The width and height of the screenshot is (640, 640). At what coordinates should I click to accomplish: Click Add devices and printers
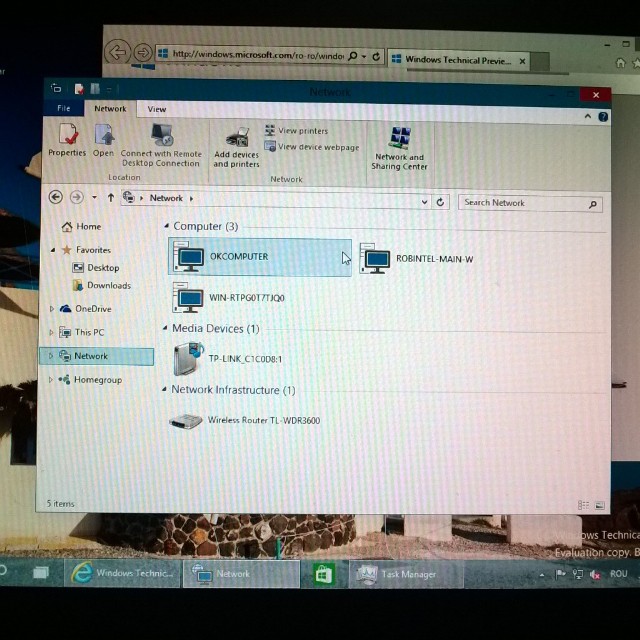236,147
